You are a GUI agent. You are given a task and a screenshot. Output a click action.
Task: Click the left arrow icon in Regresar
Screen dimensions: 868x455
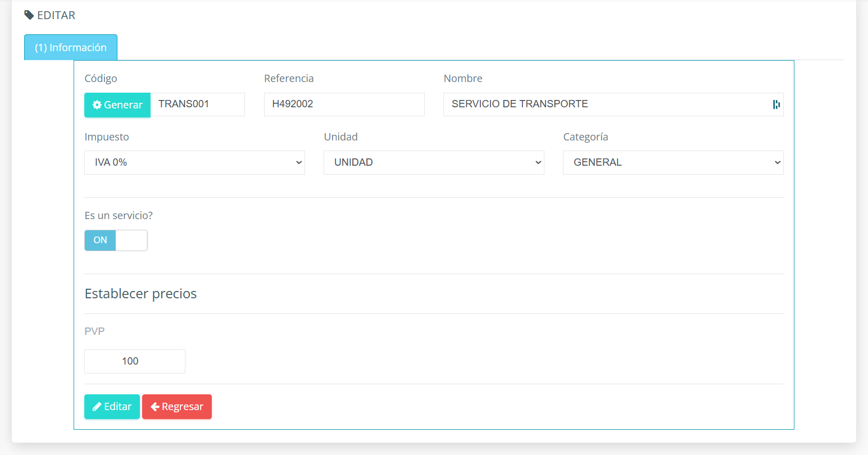(154, 406)
